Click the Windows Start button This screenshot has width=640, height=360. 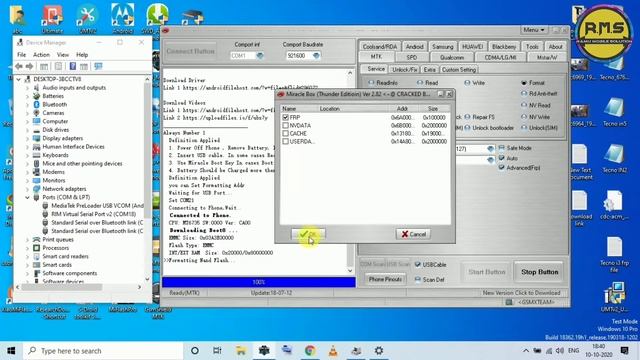11,351
